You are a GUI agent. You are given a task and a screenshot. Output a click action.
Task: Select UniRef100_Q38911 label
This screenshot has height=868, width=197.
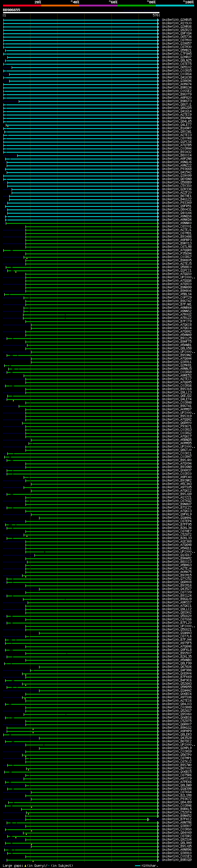(x=176, y=362)
